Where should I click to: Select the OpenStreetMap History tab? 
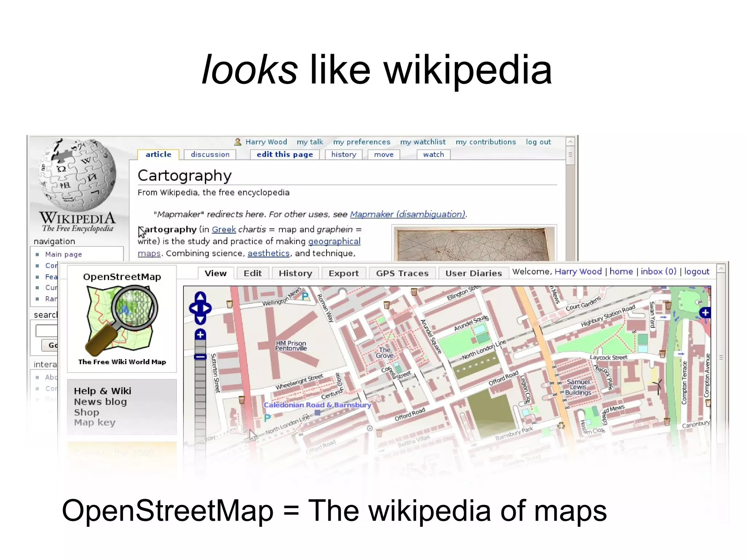tap(295, 273)
